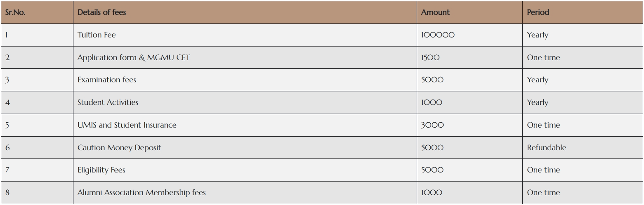The image size is (644, 205).
Task: Click the 1500 amount cell
Action: (469, 58)
